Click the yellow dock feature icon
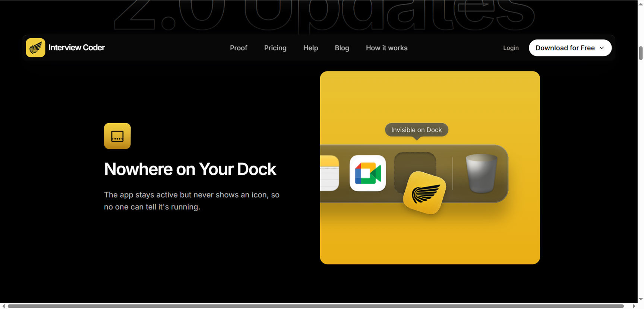Screen dimensions: 644x309 coord(117,136)
